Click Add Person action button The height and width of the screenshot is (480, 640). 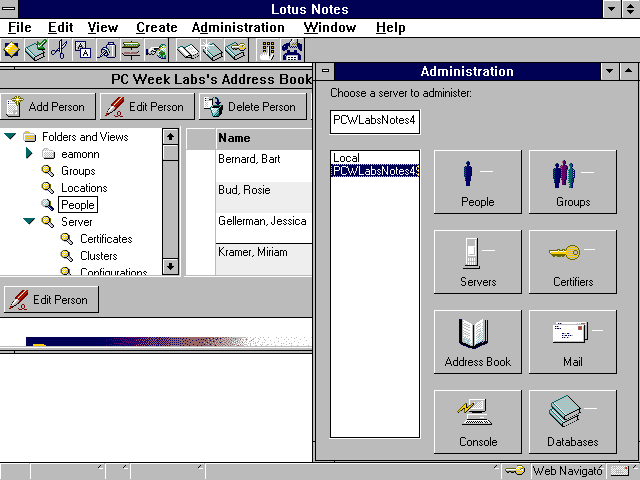point(47,107)
